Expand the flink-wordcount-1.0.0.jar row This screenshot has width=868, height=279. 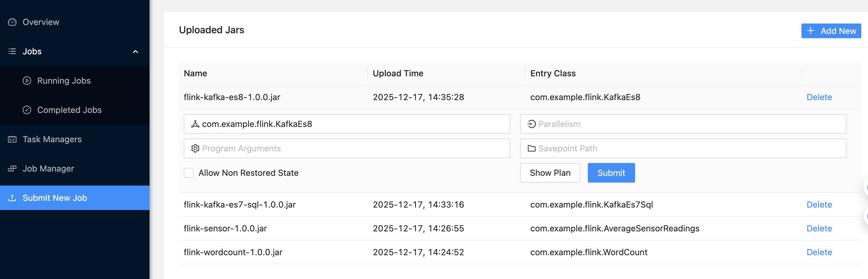point(233,252)
